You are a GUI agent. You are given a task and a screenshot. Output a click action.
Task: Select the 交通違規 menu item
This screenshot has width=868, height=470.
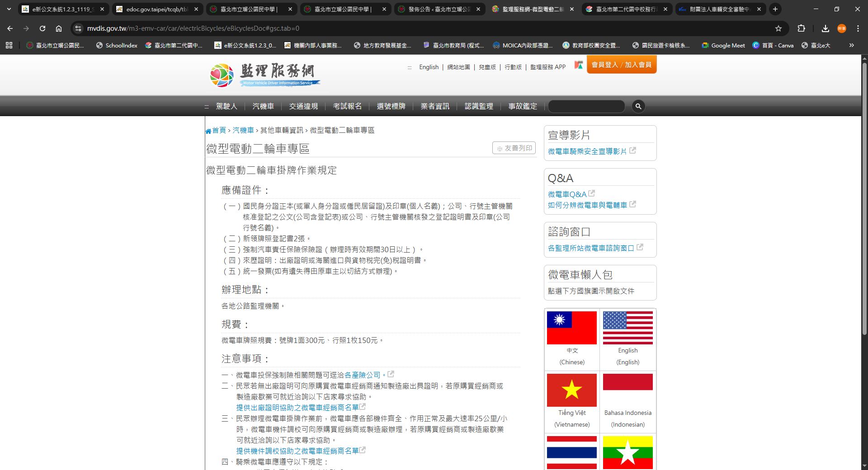303,106
